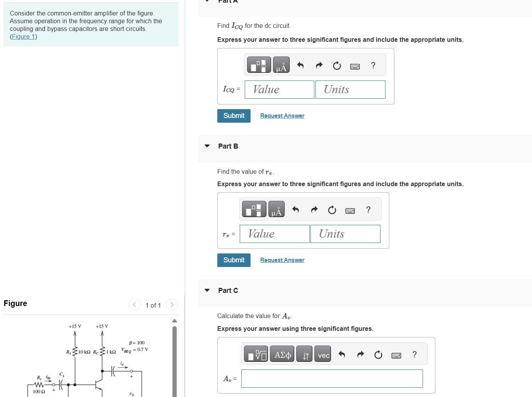Open the equation template icon in Part A

click(x=258, y=65)
